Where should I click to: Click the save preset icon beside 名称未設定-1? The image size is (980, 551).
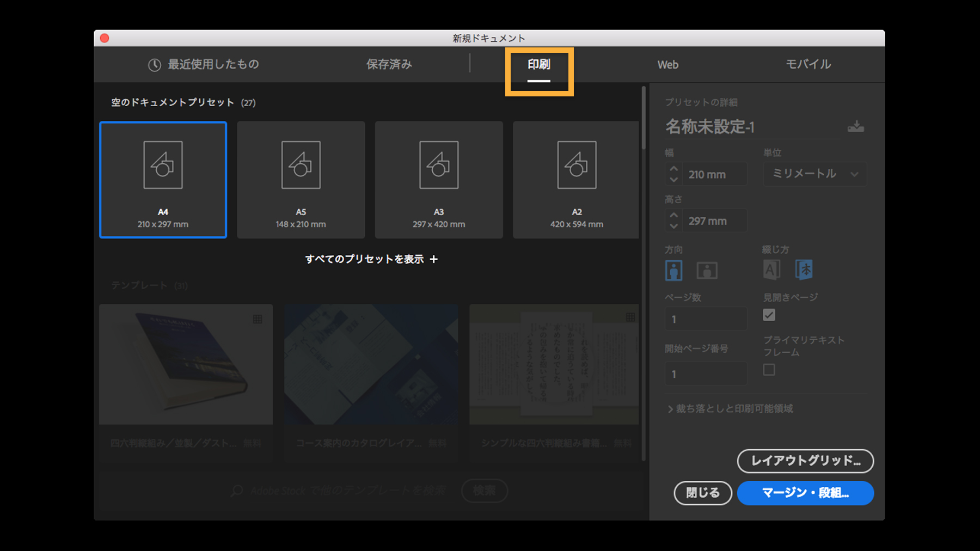855,126
